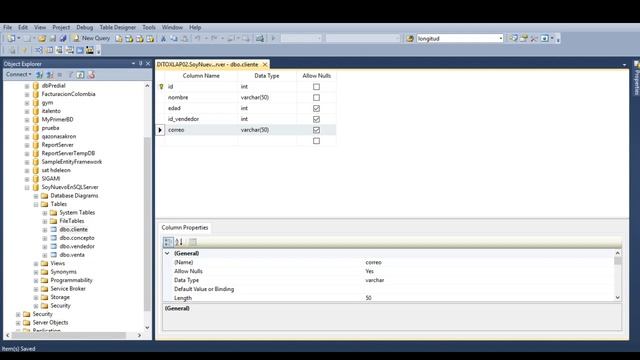Open the Relationships dialog icon

tap(38, 50)
